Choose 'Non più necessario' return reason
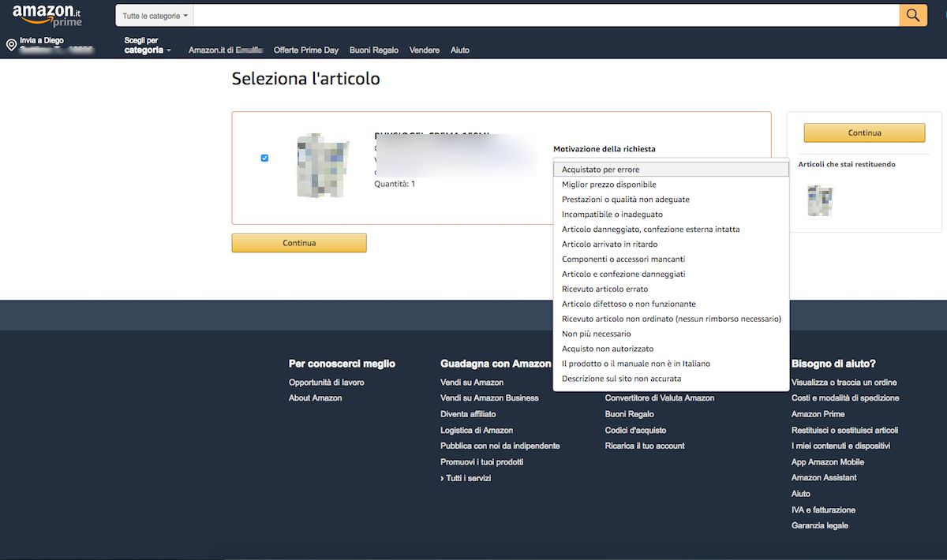The image size is (947, 560). (596, 334)
